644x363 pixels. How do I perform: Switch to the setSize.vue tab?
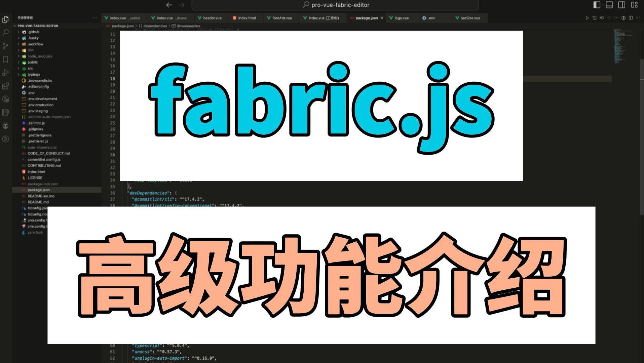pyautogui.click(x=470, y=18)
